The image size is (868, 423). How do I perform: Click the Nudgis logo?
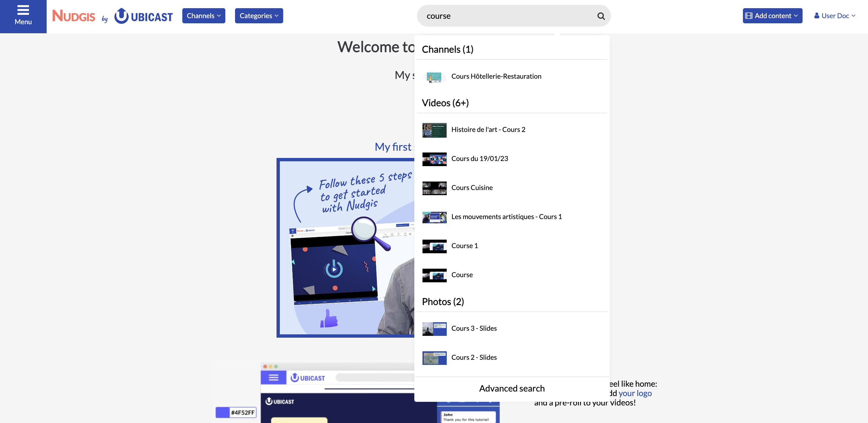coord(74,16)
